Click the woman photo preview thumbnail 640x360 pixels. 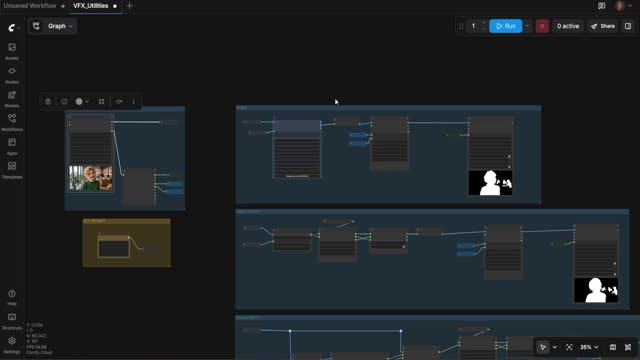tap(91, 178)
